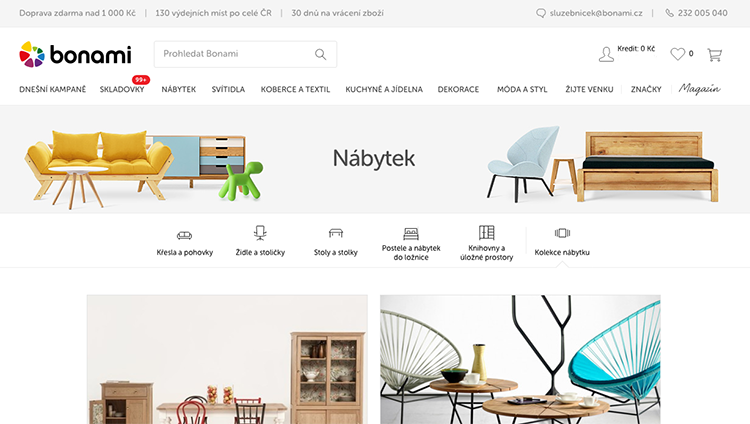Screen dimensions: 750x424
Task: Select the Postele a nábytek do ložnice icon
Action: click(411, 234)
